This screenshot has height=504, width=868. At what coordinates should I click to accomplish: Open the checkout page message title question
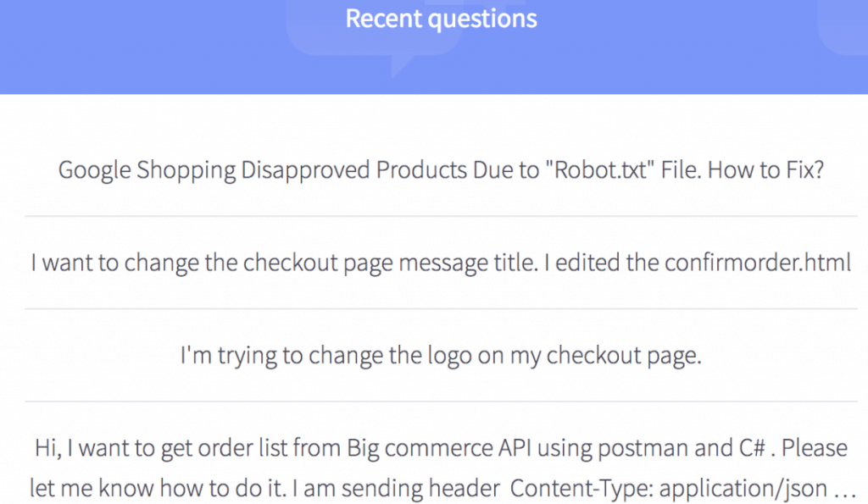tap(441, 263)
